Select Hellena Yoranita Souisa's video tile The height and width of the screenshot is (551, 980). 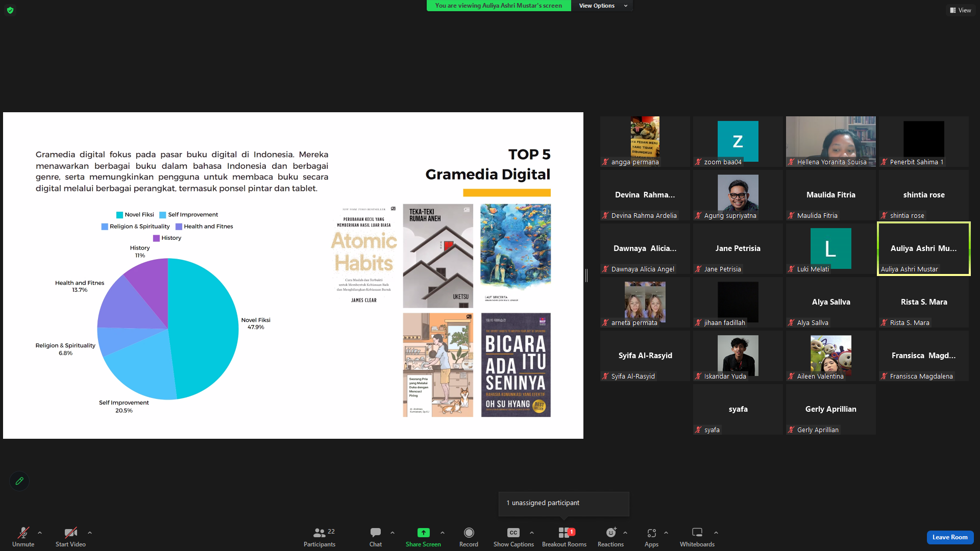click(x=831, y=141)
